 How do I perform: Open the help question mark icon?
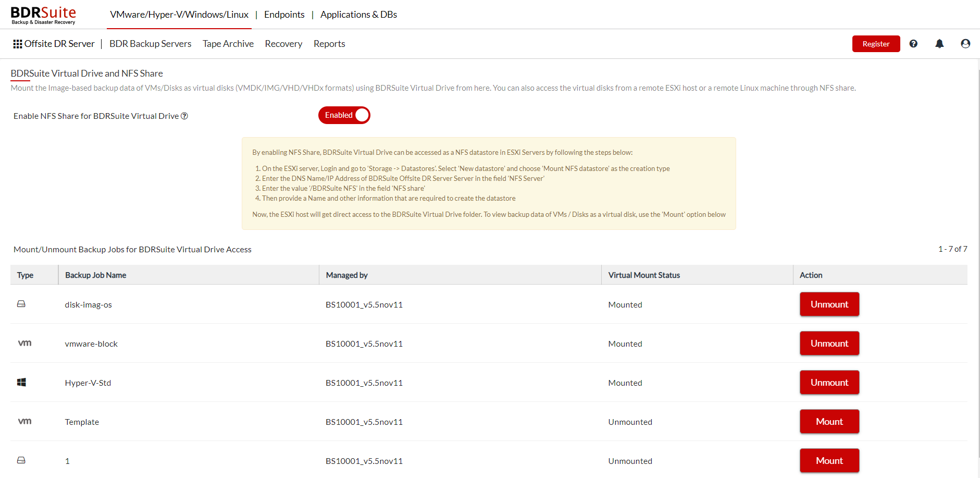coord(913,44)
